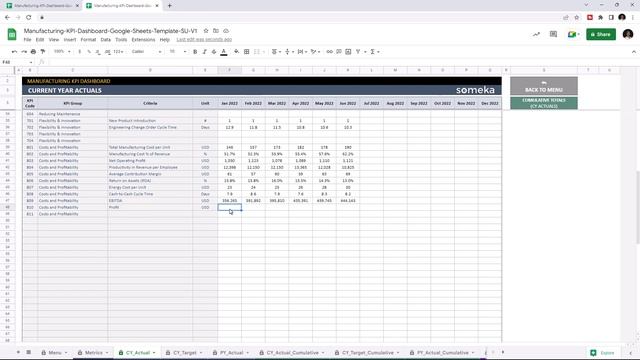Reload the browser page
The image size is (640, 360).
(29, 18)
